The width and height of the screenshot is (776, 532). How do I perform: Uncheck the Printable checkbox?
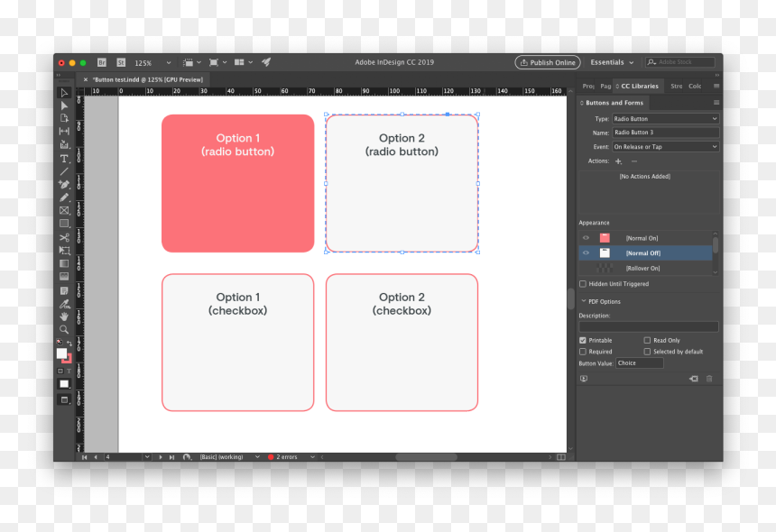583,340
